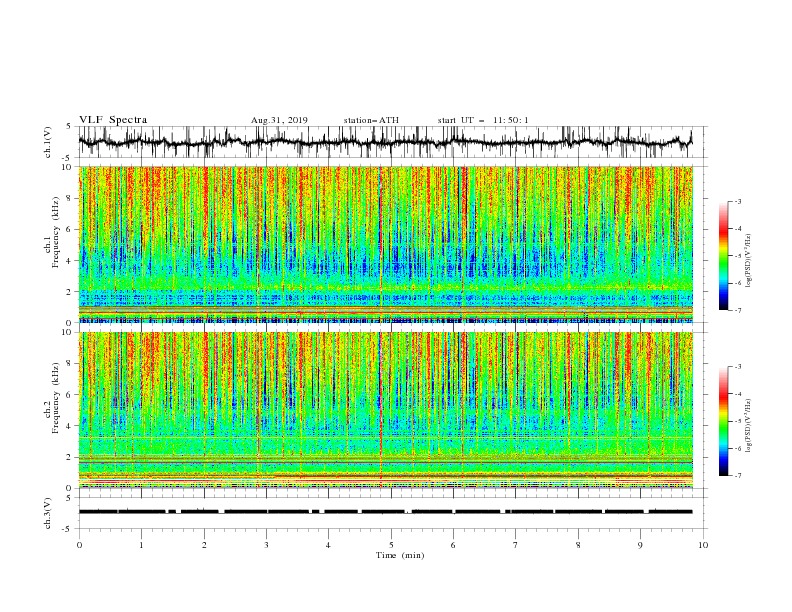Click the "4" kHz tick on ch.2 frequency axis
The image size is (792, 612).
(x=70, y=426)
